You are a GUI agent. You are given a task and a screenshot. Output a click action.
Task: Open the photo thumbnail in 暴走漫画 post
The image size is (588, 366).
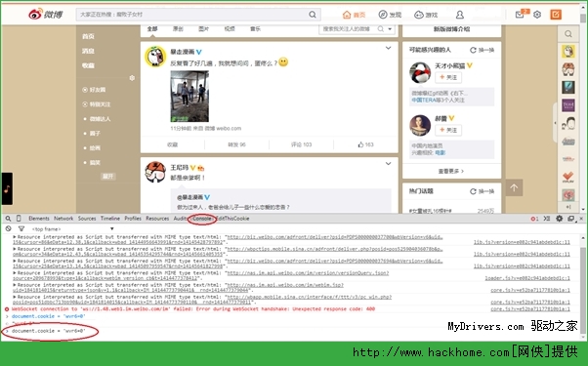click(x=189, y=97)
